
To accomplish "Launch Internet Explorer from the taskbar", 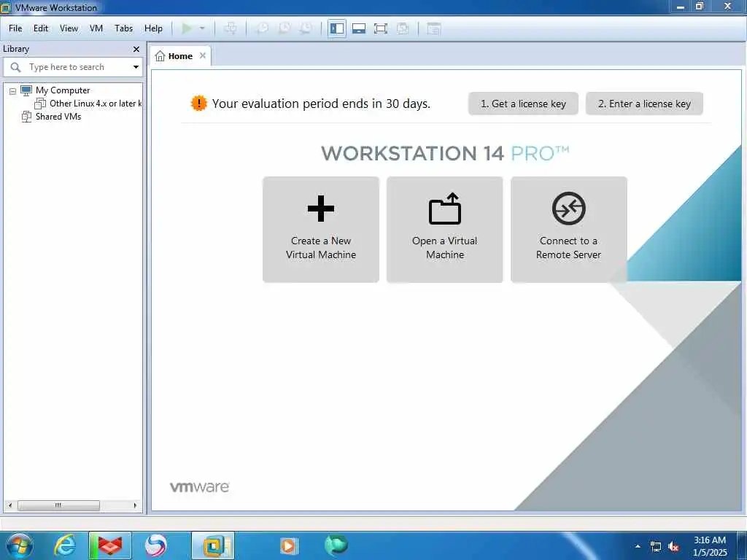I will (x=65, y=545).
